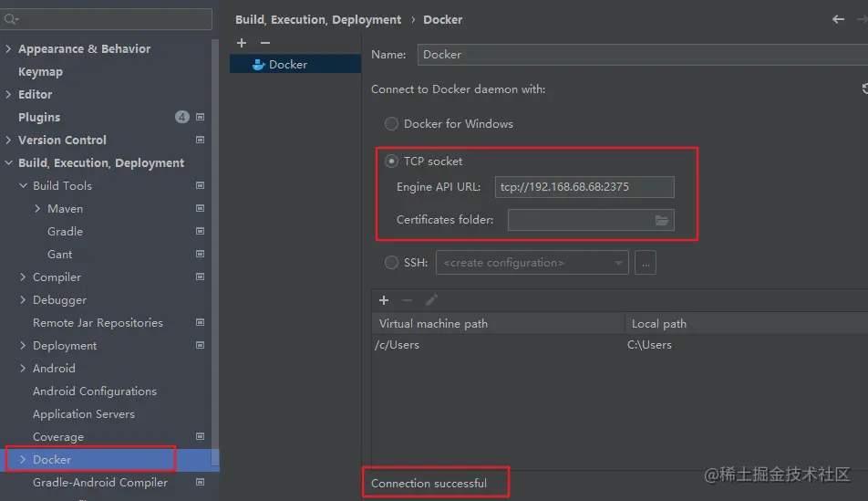Open Keymap settings page
868x501 pixels.
(x=40, y=71)
